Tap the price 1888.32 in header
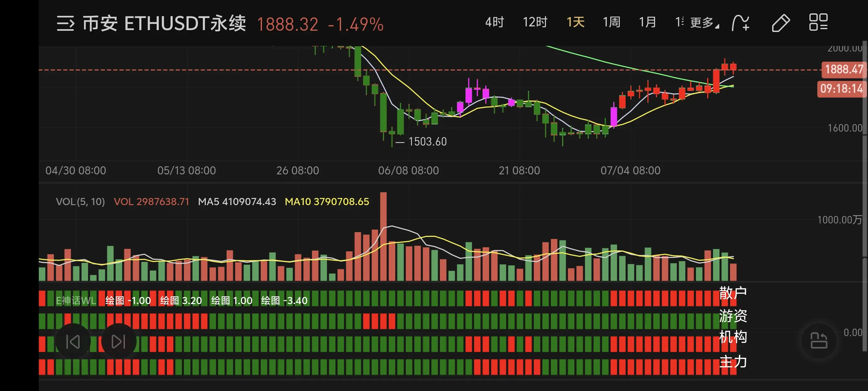This screenshot has width=868, height=391. pos(287,24)
